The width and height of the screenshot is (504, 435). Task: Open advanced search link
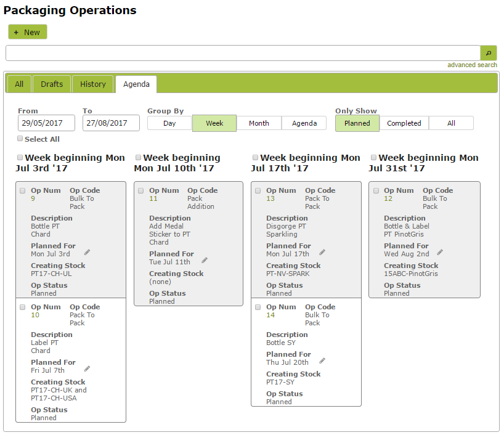click(472, 65)
